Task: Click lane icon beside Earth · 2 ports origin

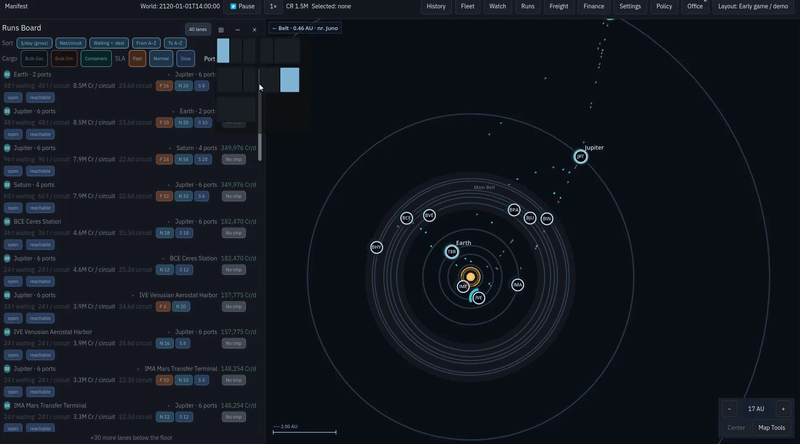Action: 7,75
